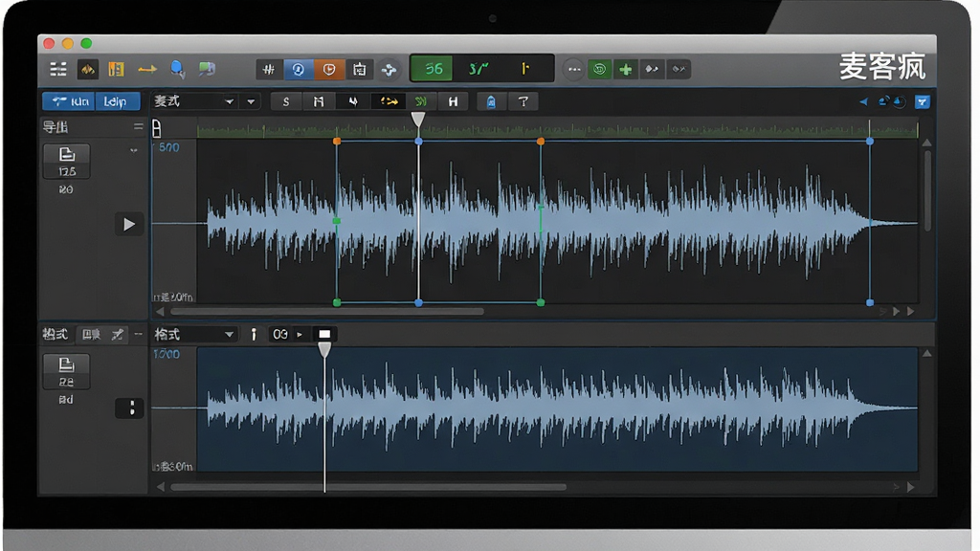The image size is (980, 551).
Task: Toggle the yellow arrows button in tool row
Action: click(389, 101)
